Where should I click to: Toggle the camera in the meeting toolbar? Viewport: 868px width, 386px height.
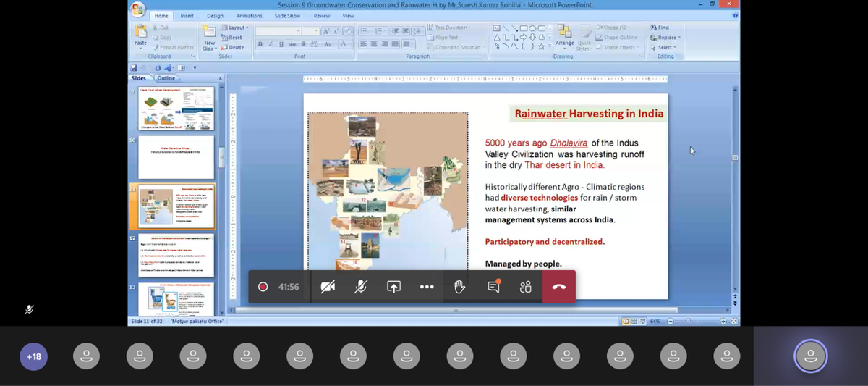click(x=328, y=287)
